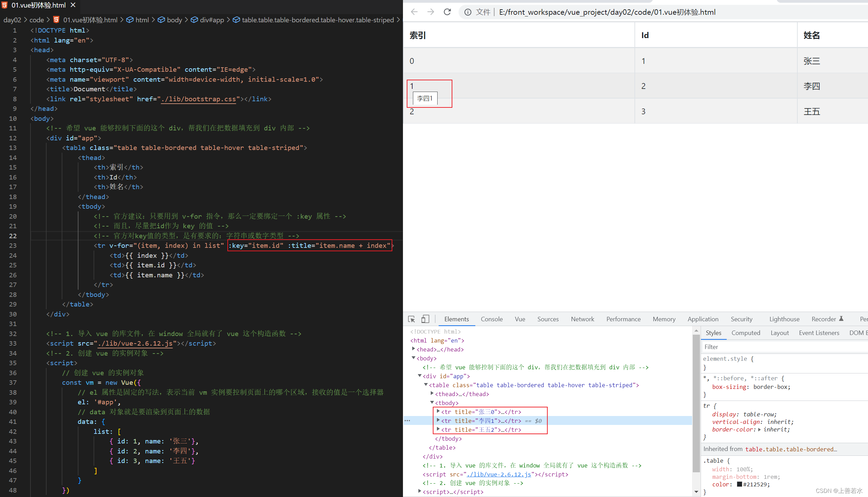This screenshot has width=868, height=497.
Task: Collapse the tbody node in Elements tree
Action: [x=432, y=402]
